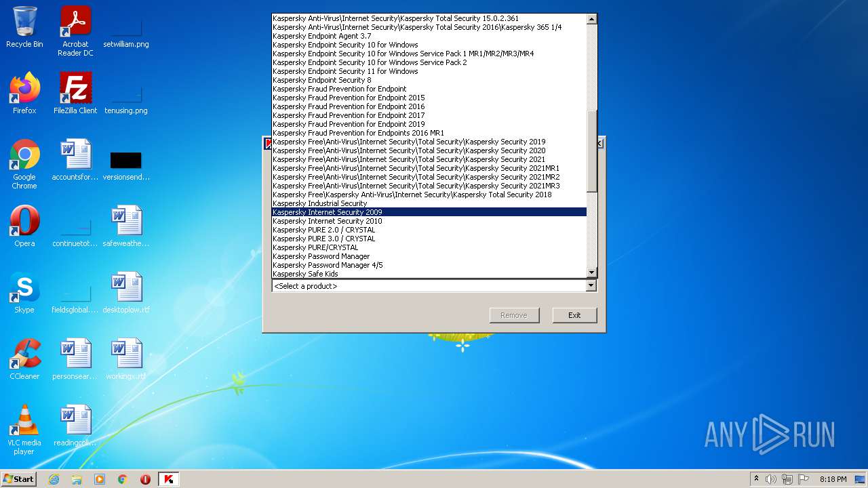Choose Kaspersky PURE 3.0 / CRYSTAL
868x488 pixels.
point(429,239)
